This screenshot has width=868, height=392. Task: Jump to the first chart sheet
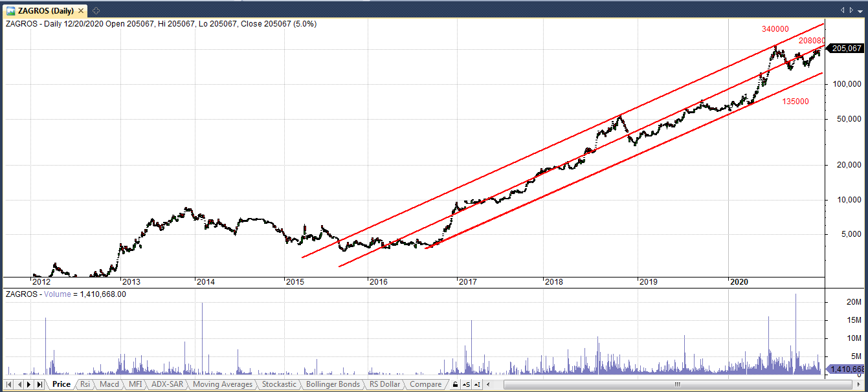[x=8, y=384]
